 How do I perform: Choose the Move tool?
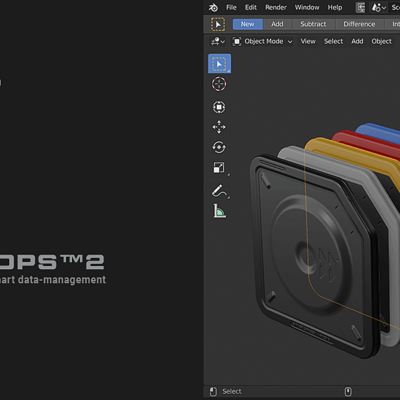click(x=219, y=127)
